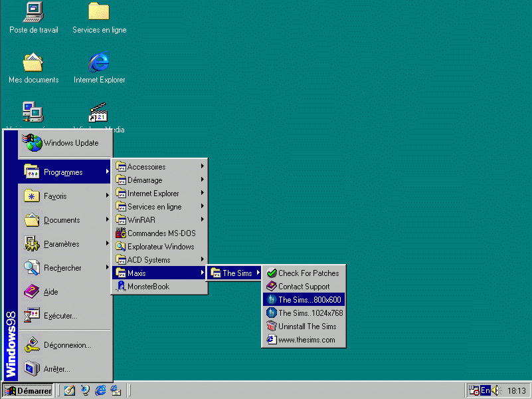
Task: Click the Windows Update globe icon
Action: coord(32,142)
